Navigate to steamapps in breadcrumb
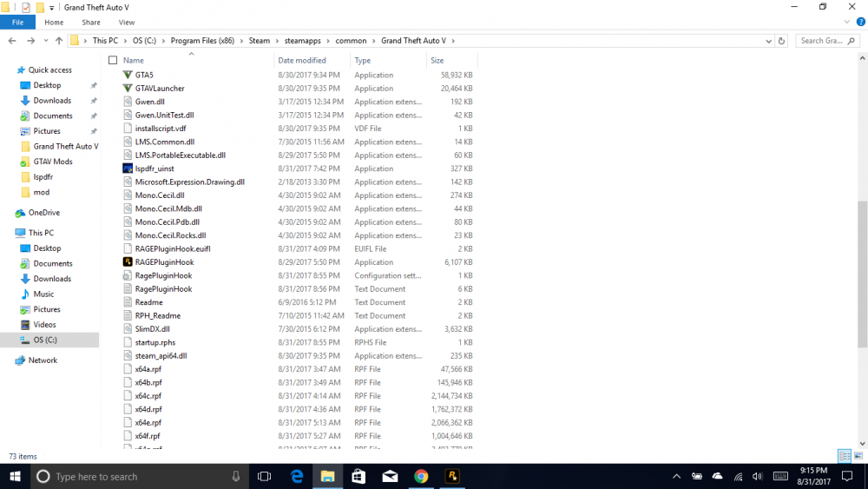The height and width of the screenshot is (489, 868). click(302, 41)
